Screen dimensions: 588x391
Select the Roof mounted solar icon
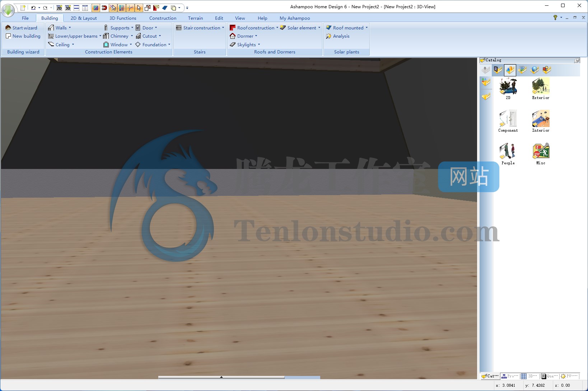(x=328, y=28)
